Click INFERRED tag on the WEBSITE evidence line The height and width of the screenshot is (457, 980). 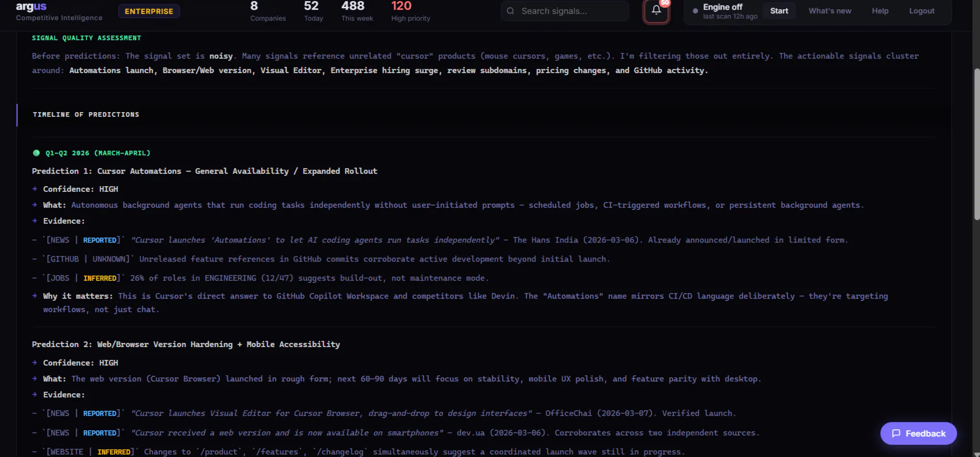pyautogui.click(x=114, y=452)
